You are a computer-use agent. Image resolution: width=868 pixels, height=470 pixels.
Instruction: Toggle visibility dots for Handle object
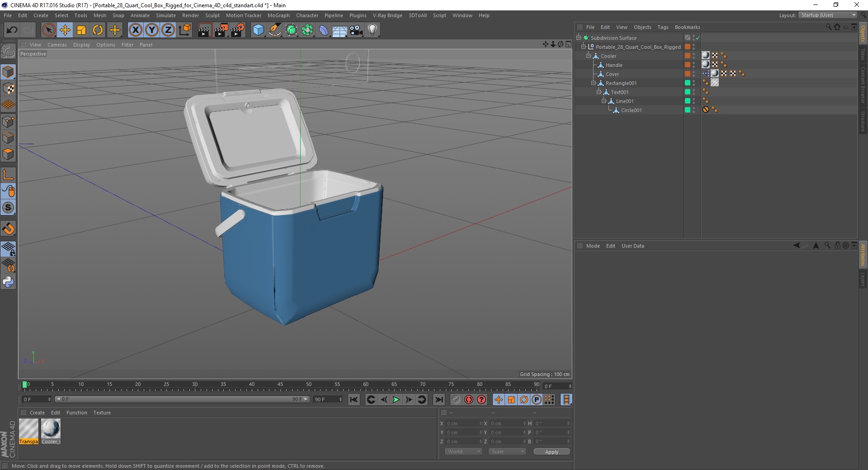[693, 65]
